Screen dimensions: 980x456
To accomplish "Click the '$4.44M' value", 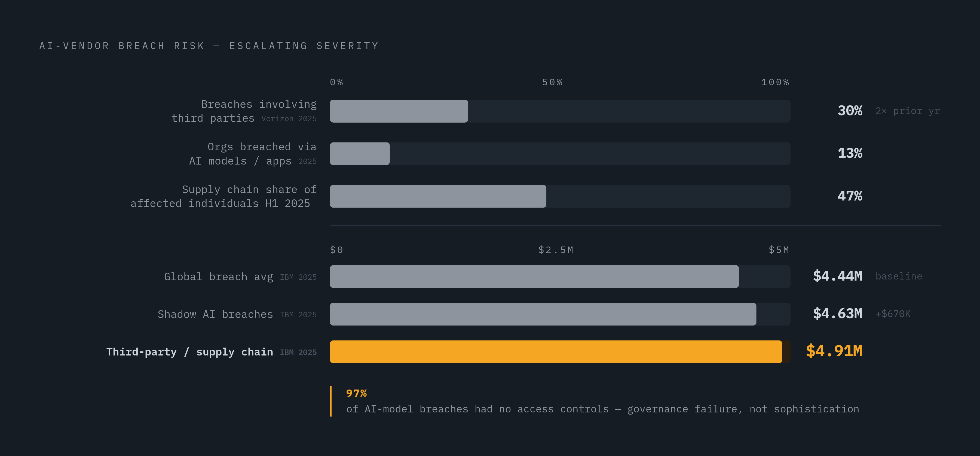I will point(837,276).
